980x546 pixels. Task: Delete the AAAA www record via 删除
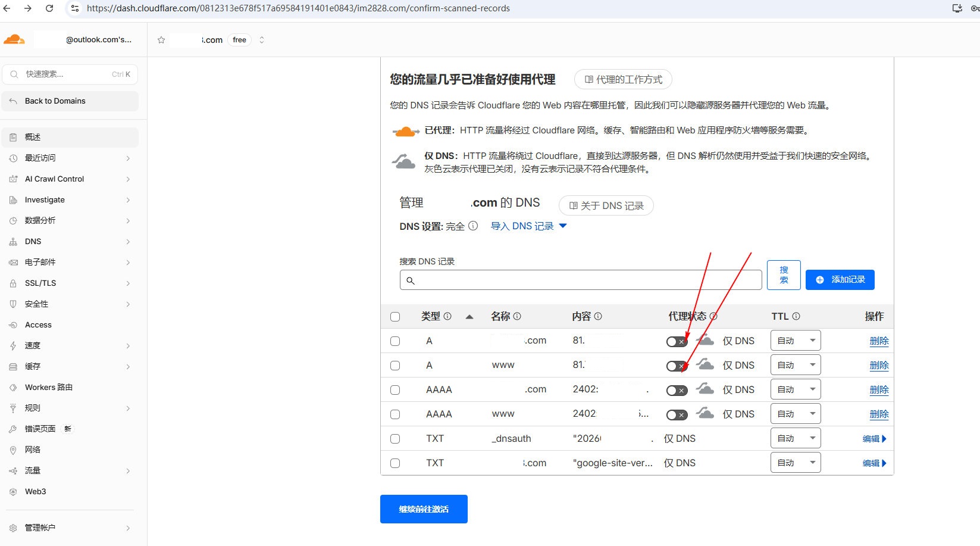[879, 414]
